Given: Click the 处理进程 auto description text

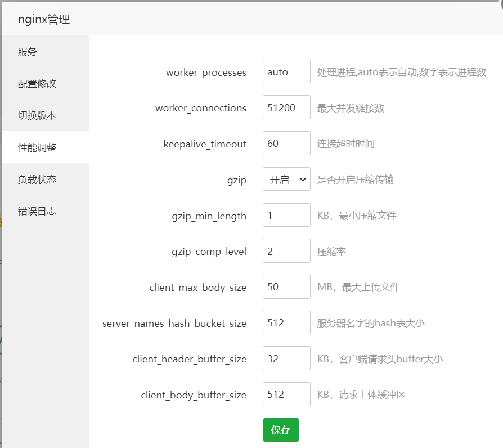Looking at the screenshot, I should 402,72.
